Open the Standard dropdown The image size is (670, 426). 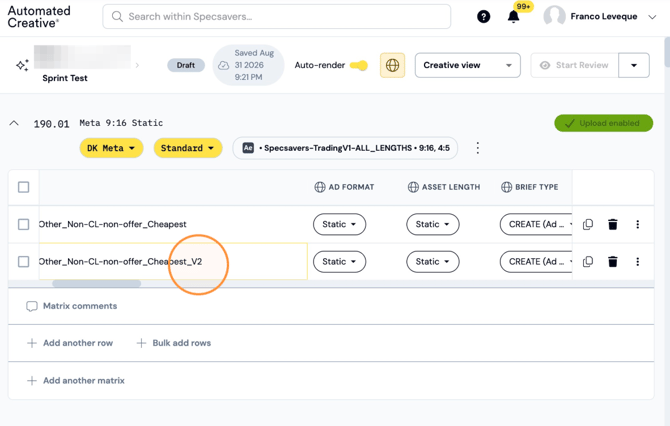(x=188, y=148)
